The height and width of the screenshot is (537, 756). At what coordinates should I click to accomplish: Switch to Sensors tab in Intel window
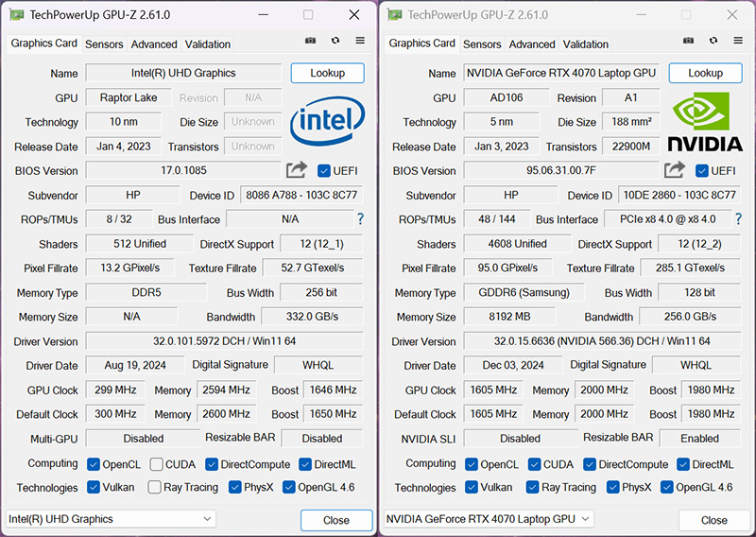(x=104, y=44)
